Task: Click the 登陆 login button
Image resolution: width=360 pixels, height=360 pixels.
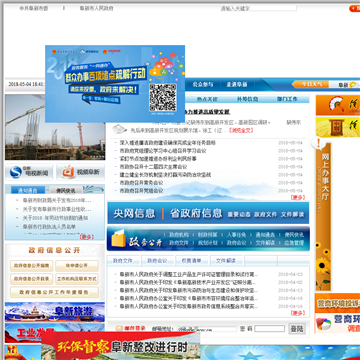Action: click(296, 329)
